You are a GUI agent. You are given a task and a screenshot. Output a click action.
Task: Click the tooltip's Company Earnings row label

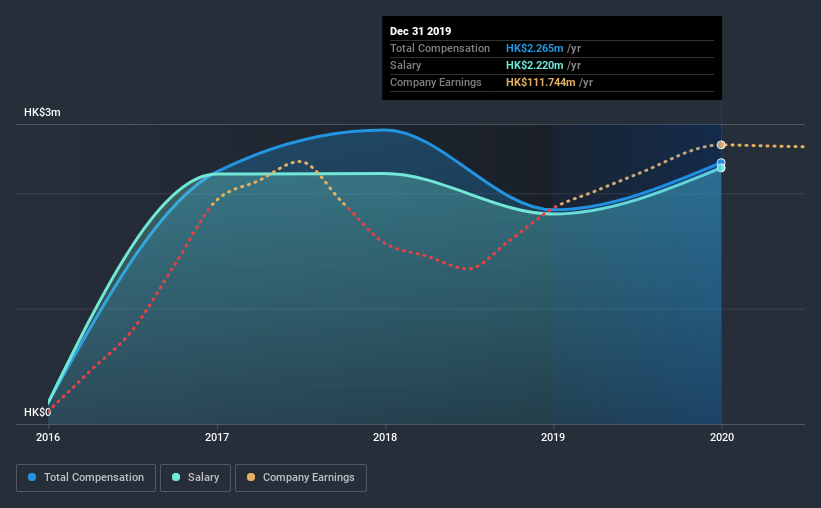tap(436, 82)
